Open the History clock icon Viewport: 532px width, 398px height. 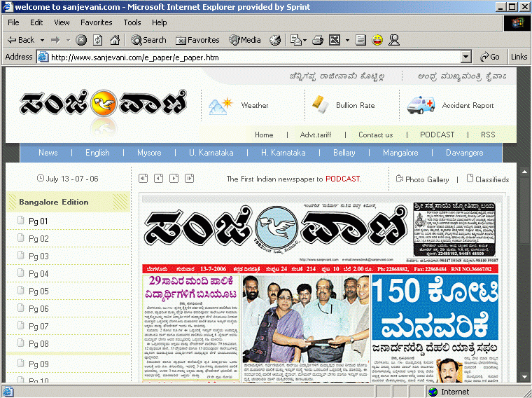click(275, 40)
